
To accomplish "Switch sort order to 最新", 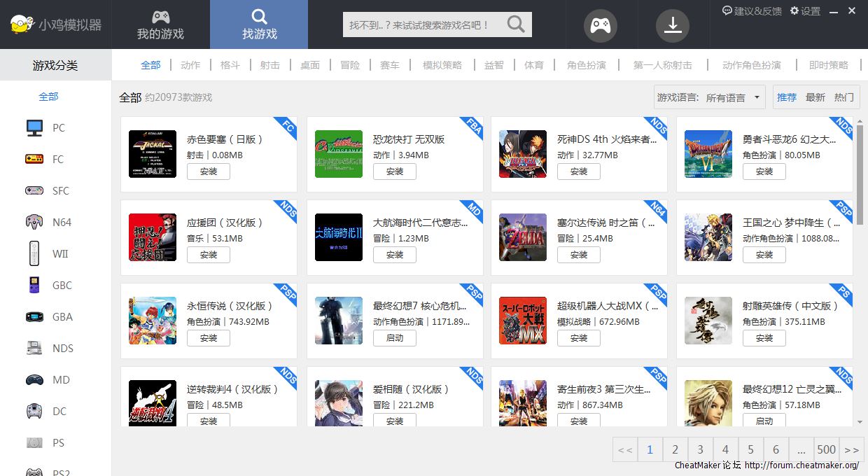I will click(815, 97).
